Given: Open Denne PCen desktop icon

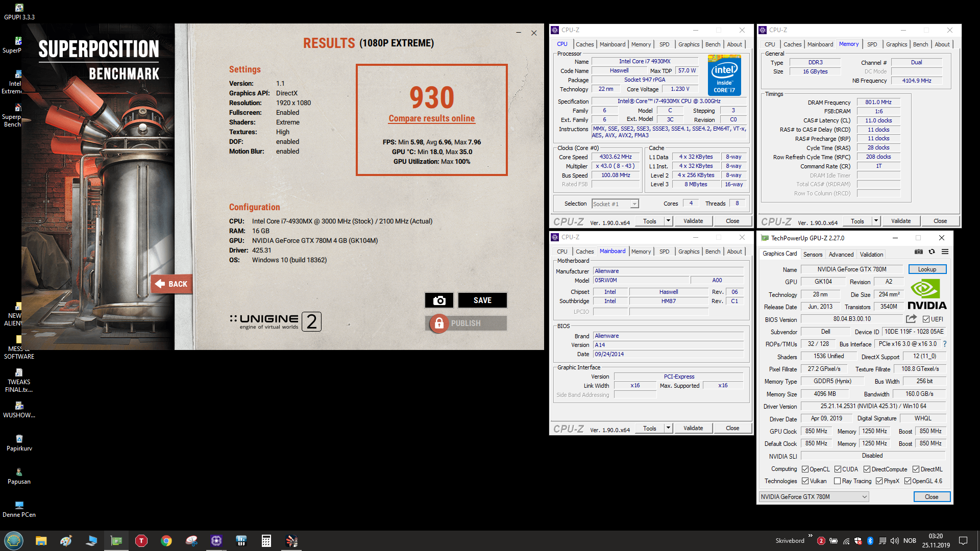Looking at the screenshot, I should [x=19, y=510].
